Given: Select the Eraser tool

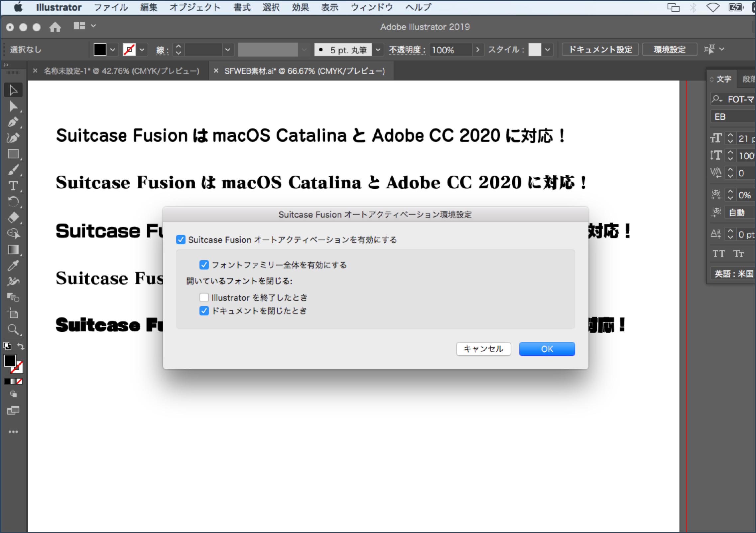Looking at the screenshot, I should (x=13, y=218).
